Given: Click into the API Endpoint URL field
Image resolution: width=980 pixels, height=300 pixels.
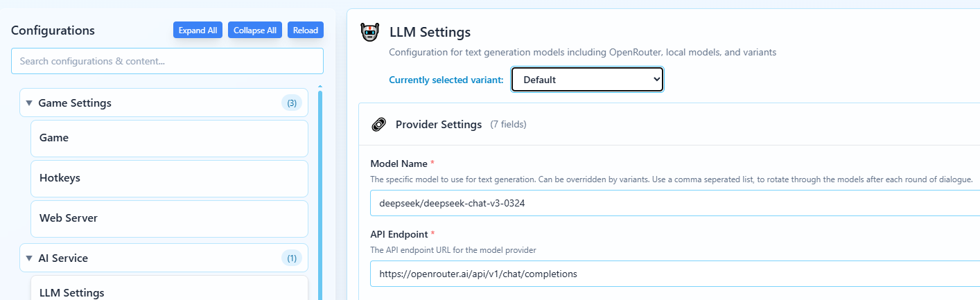Looking at the screenshot, I should tap(674, 274).
